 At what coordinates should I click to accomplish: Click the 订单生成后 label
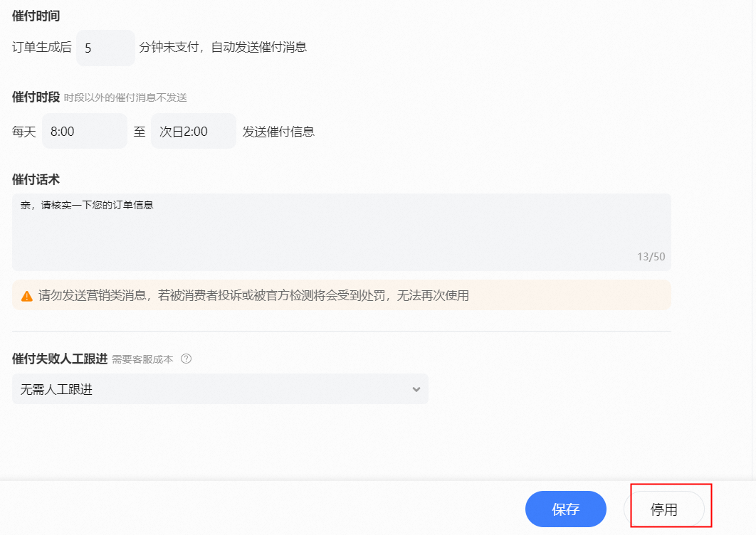42,47
